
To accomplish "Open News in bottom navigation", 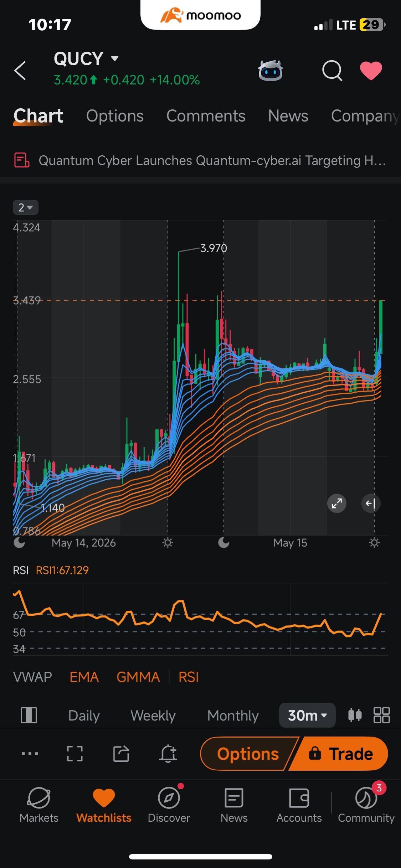I will tap(234, 805).
